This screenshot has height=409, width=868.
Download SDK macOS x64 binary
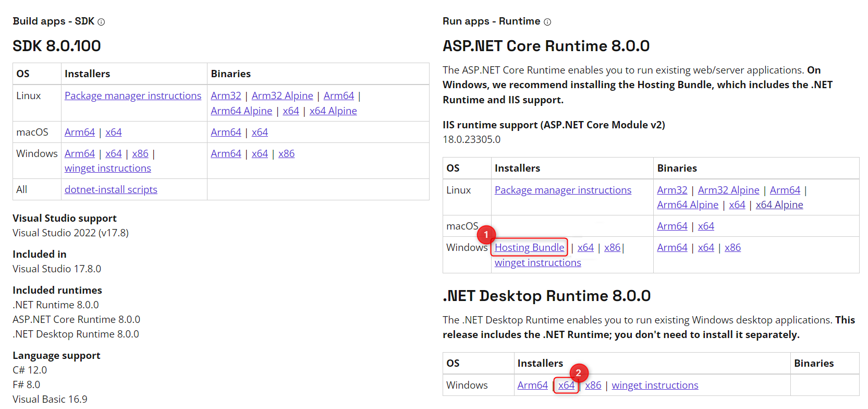[260, 132]
